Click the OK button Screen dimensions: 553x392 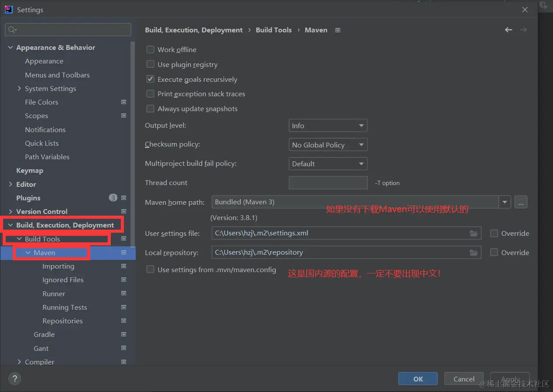tap(418, 379)
